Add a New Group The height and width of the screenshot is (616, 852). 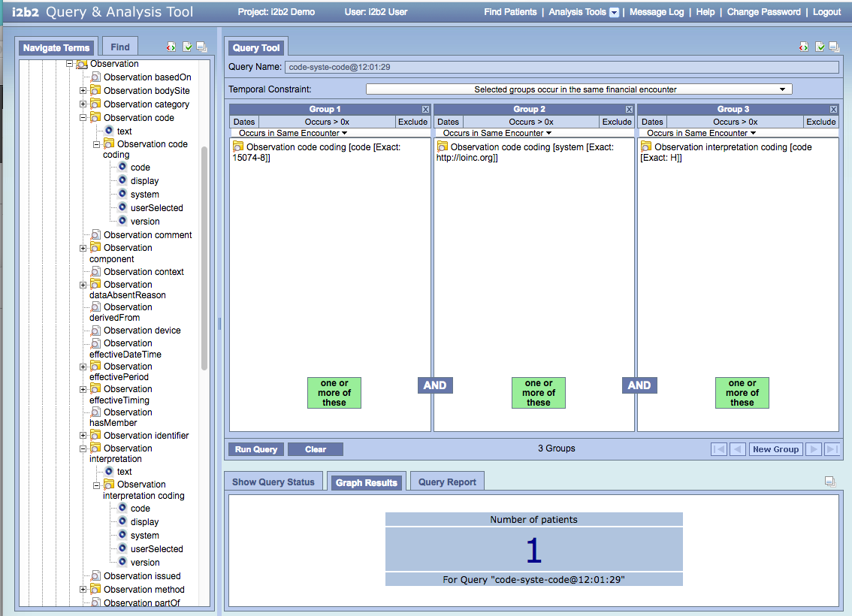775,449
